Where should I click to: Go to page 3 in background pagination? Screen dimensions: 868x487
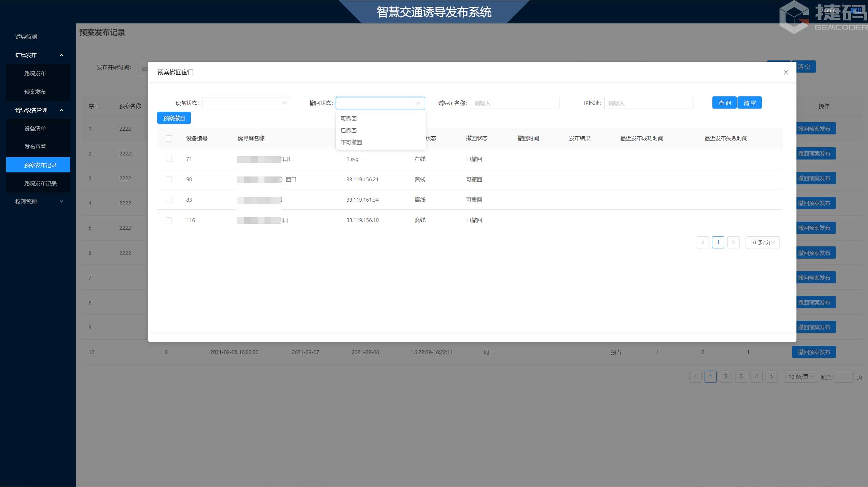741,376
